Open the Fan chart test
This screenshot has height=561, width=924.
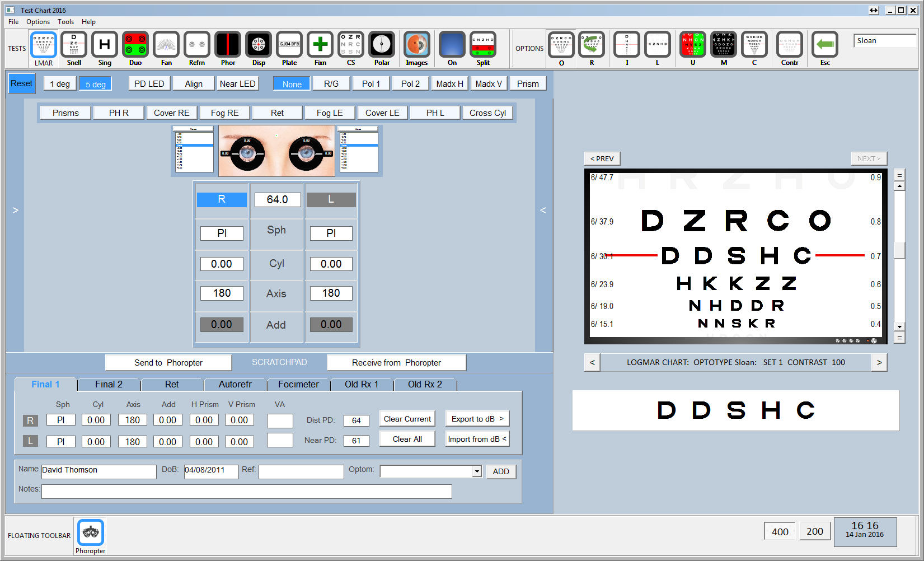pos(166,45)
